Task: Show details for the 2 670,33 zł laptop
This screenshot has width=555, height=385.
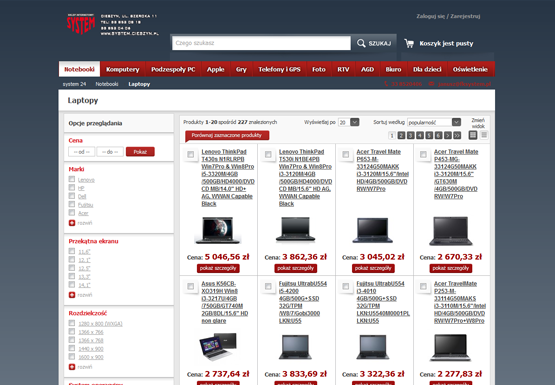Action: pos(451,268)
